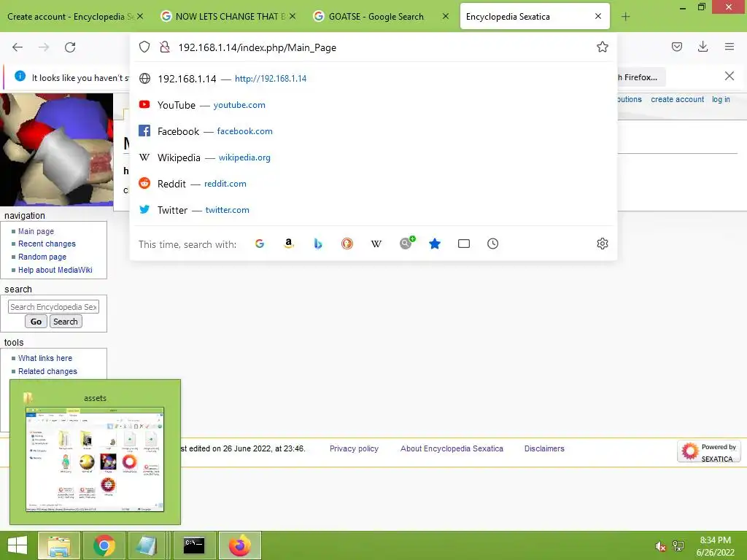The height and width of the screenshot is (560, 747).
Task: Search this time with Google icon
Action: (x=260, y=244)
